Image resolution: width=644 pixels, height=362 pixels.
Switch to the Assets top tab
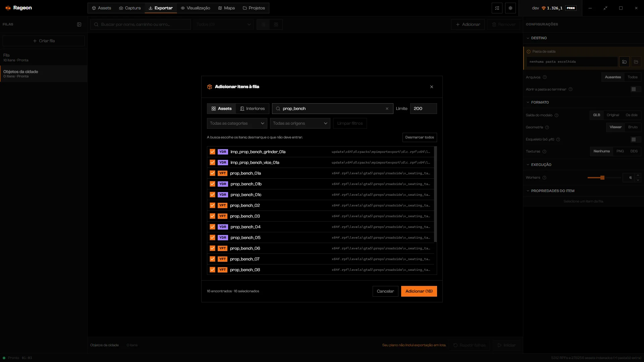click(x=101, y=8)
